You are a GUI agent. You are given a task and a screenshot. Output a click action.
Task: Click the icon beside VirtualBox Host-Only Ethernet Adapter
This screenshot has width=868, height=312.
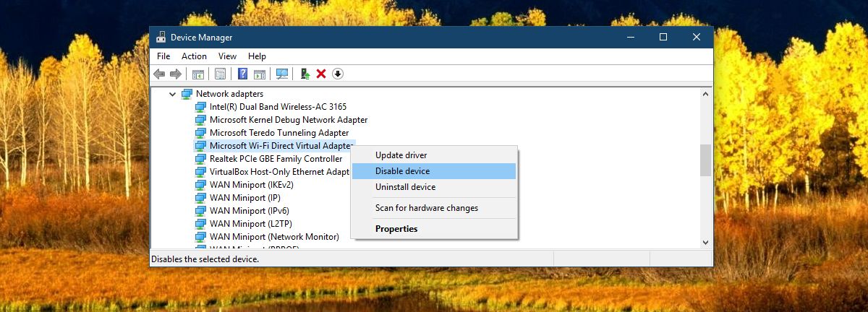click(201, 172)
